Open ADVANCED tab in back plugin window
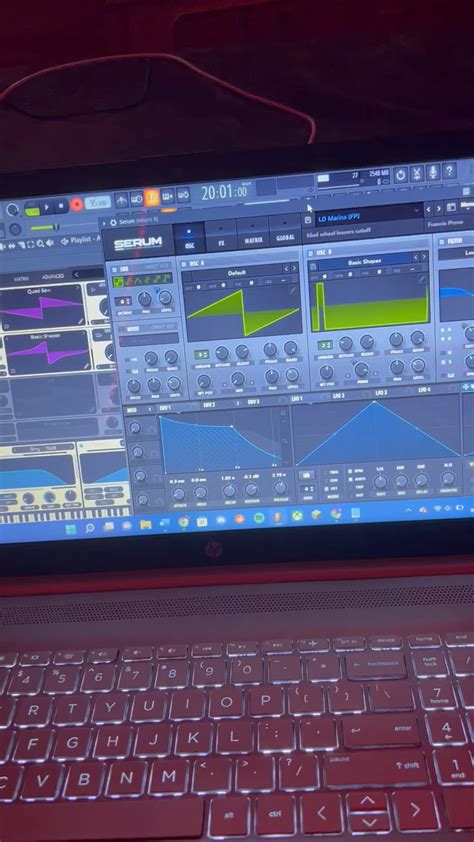Viewport: 474px width, 842px height. coord(53,276)
